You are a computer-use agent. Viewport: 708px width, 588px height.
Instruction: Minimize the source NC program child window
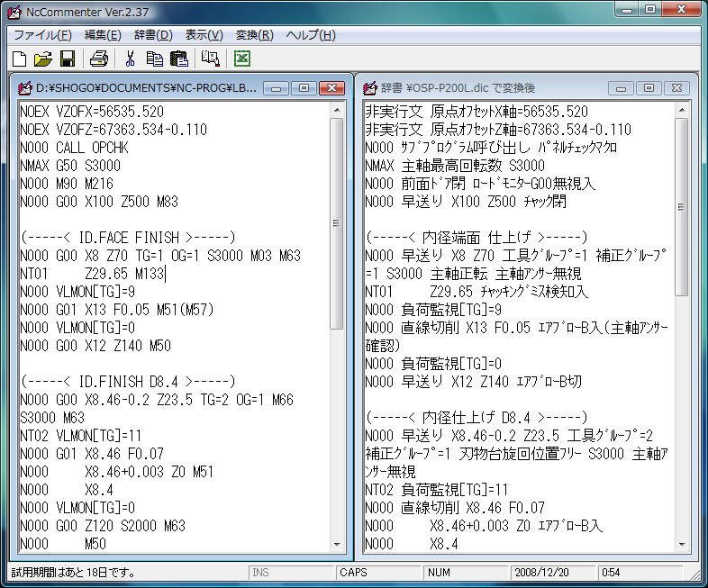click(x=276, y=88)
